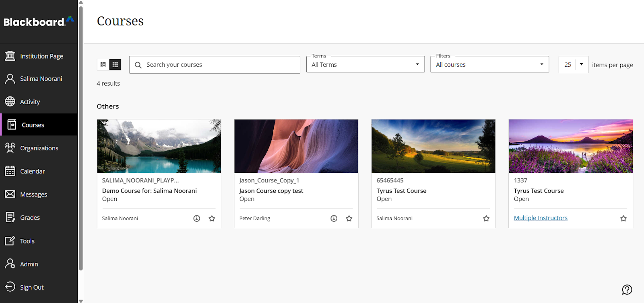Click the Salima Noorani profile icon
This screenshot has height=303, width=644.
[10, 79]
